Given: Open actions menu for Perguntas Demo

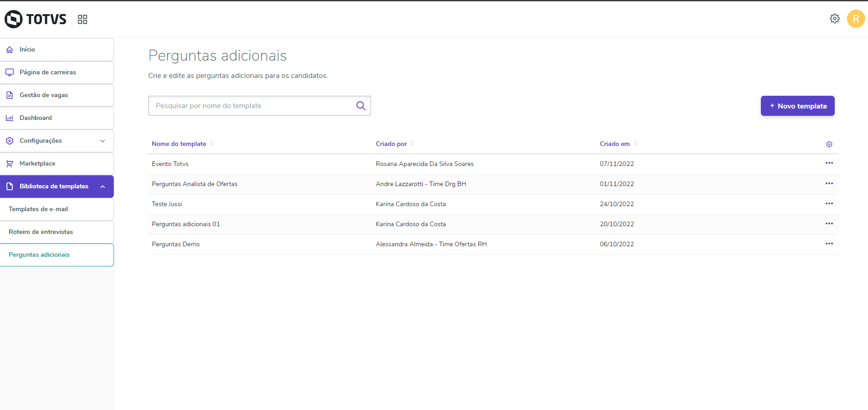Looking at the screenshot, I should tap(829, 244).
